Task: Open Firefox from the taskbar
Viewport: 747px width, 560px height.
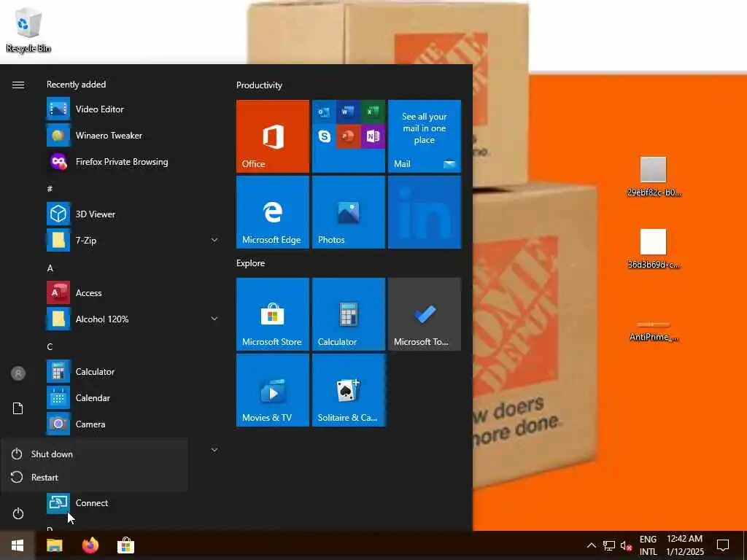Action: [x=90, y=545]
